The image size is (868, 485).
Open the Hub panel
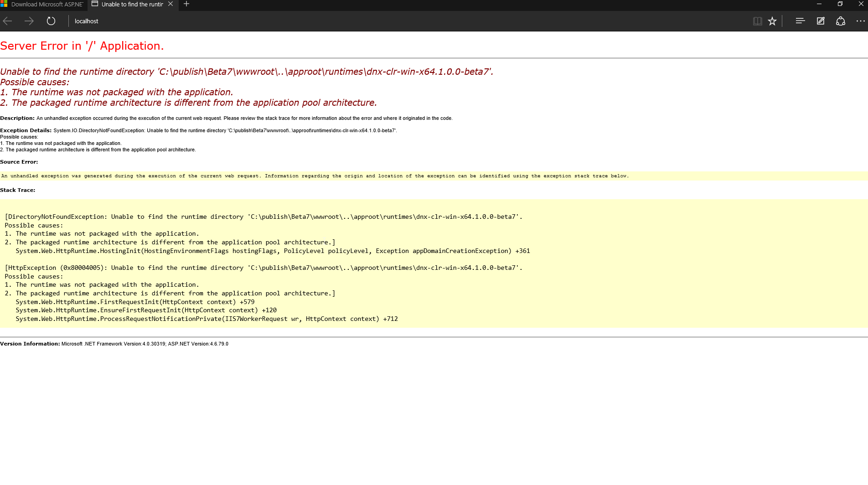[x=800, y=21]
